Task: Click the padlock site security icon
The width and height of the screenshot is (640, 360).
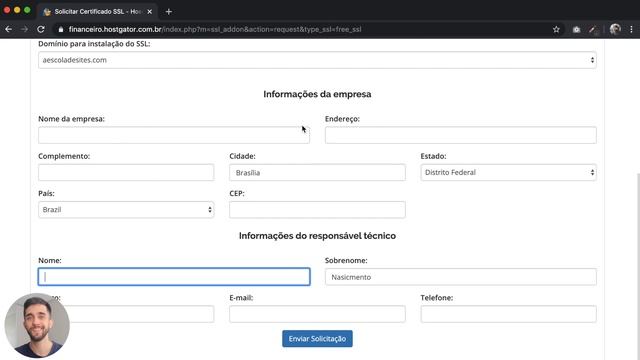Action: [61, 29]
